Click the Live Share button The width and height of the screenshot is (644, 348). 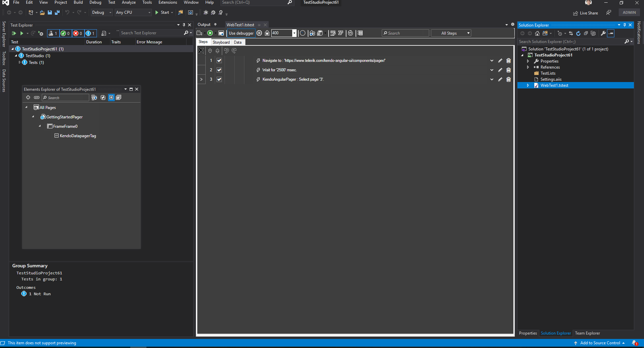(586, 13)
